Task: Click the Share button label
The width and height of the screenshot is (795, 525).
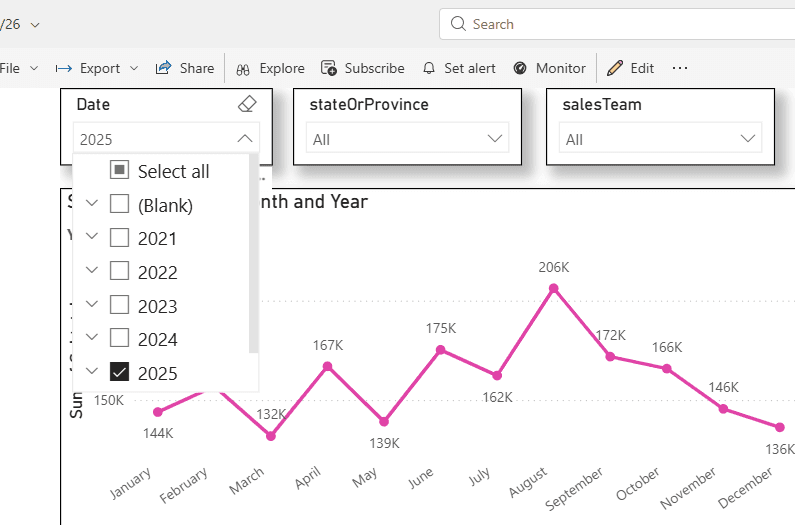Action: click(197, 68)
